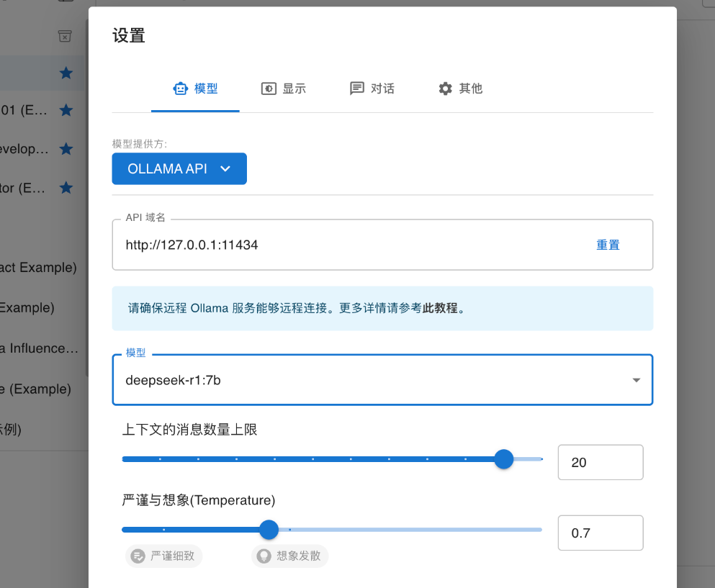Screen dimensions: 715x588
Task: Toggle the star beside the '01 (E…' conversation
Action: tap(66, 110)
